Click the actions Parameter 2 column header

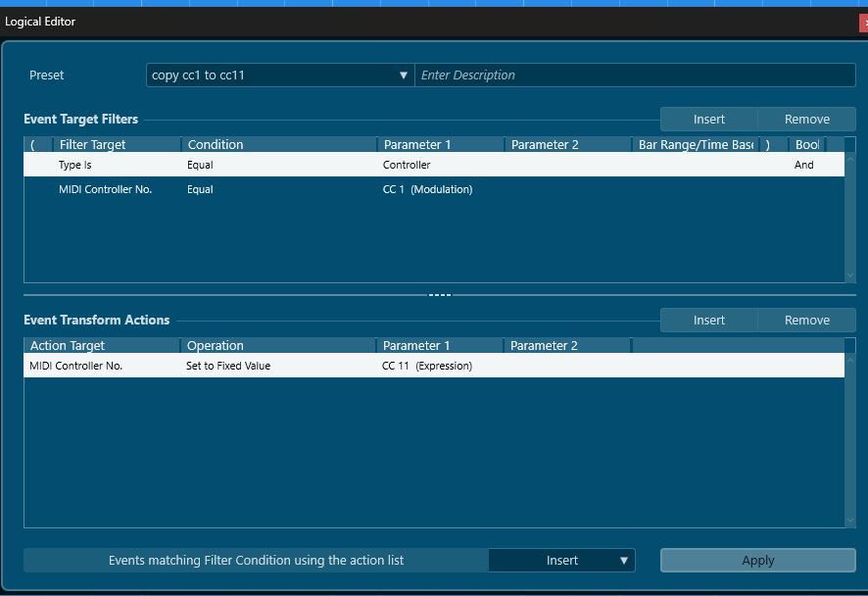tap(567, 346)
